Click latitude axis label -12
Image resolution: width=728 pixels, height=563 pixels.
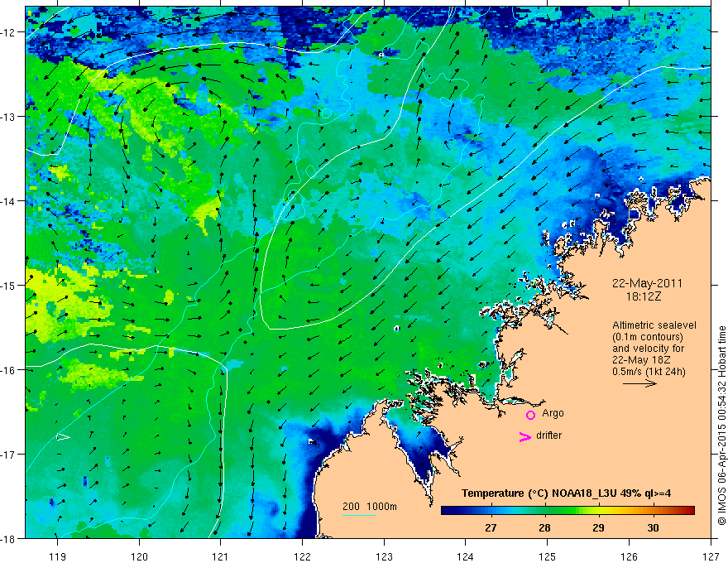[x=9, y=32]
